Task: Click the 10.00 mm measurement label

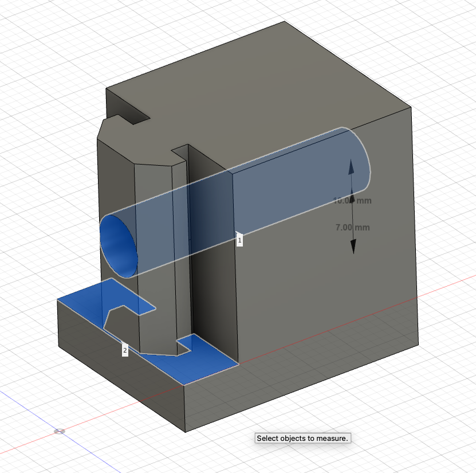Action: click(x=350, y=201)
